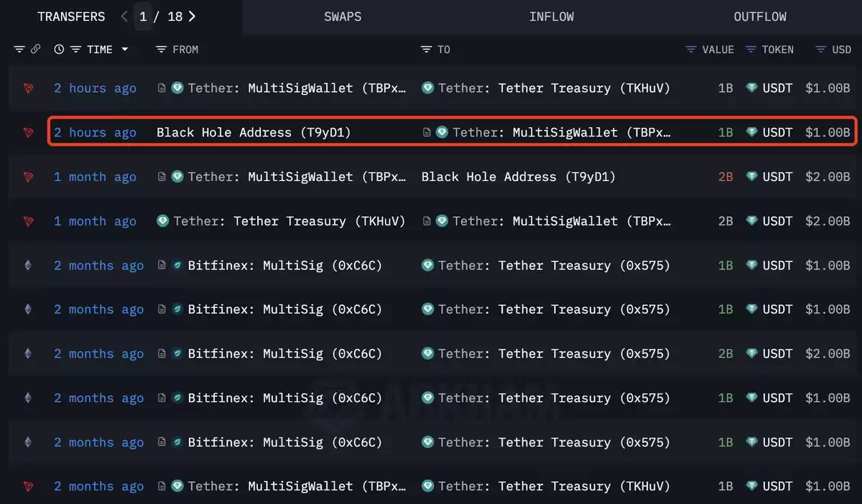Click the document icon before Tether MultiSigWallet first row
The width and height of the screenshot is (862, 504).
[162, 88]
